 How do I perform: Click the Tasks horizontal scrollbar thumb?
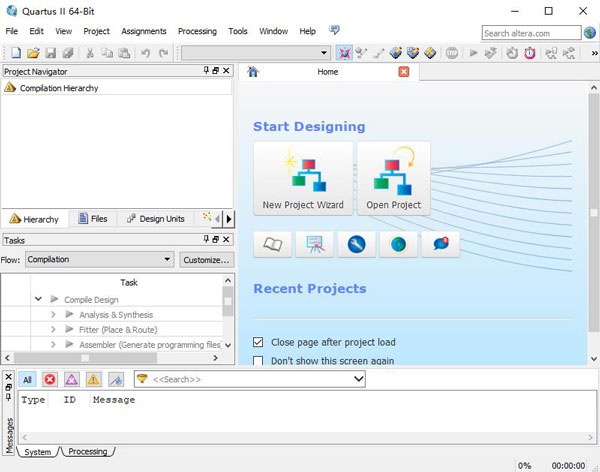(x=85, y=358)
